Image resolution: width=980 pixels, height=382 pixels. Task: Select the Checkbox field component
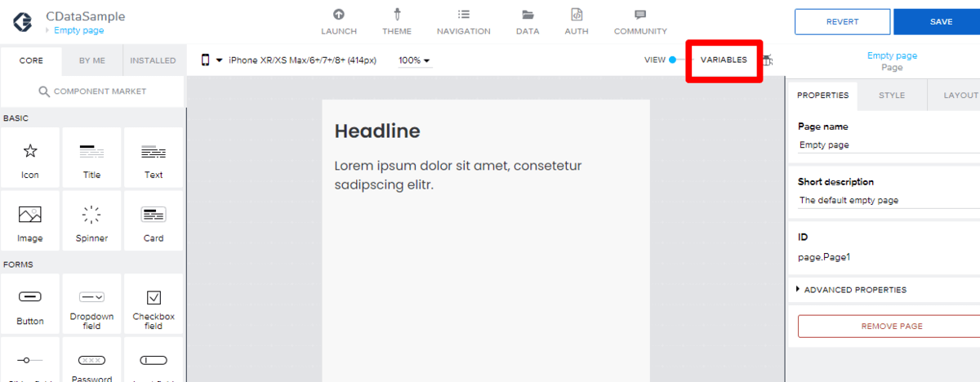click(154, 304)
